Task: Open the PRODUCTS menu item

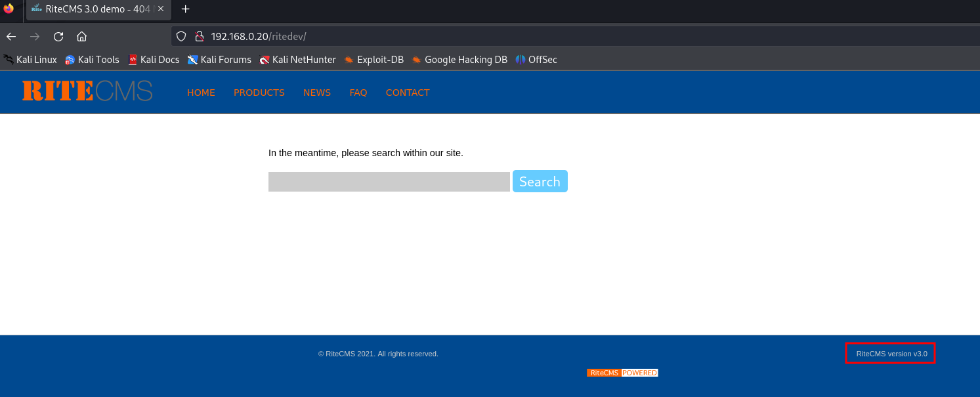Action: (x=259, y=93)
